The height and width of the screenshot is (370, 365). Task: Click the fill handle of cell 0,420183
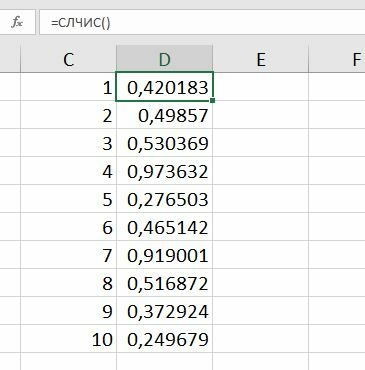point(213,100)
